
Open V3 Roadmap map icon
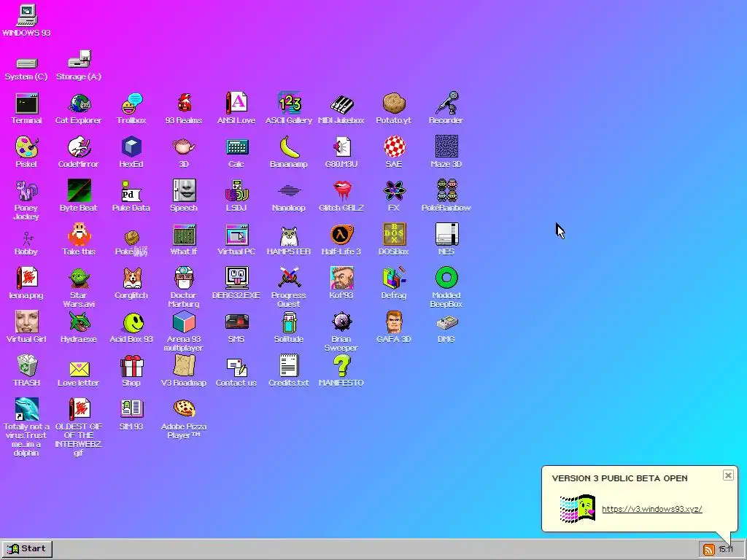tap(184, 366)
